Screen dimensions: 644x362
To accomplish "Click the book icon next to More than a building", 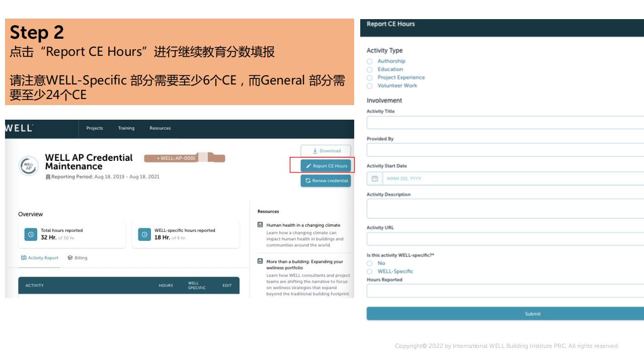I will [x=260, y=261].
